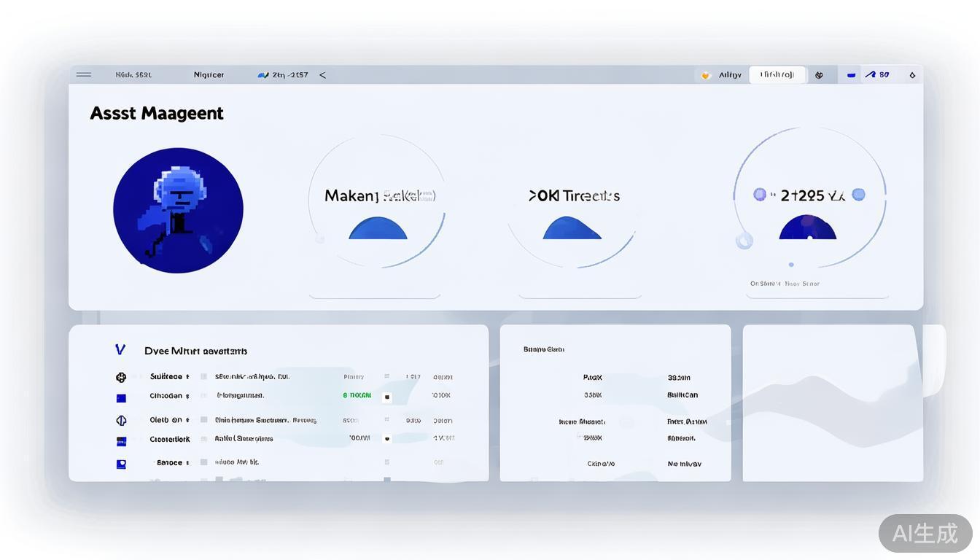Image resolution: width=980 pixels, height=560 pixels.
Task: Expand the Suiltece row sort arrow
Action: 187,377
